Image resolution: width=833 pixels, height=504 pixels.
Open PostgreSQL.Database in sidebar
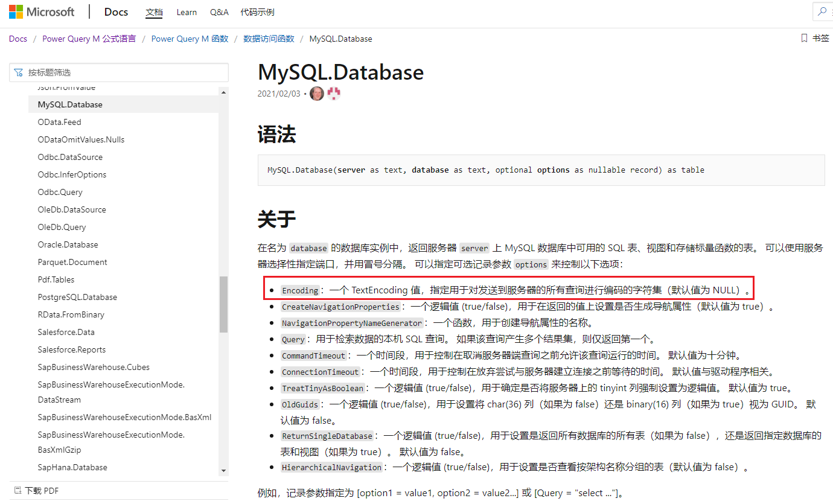point(77,297)
